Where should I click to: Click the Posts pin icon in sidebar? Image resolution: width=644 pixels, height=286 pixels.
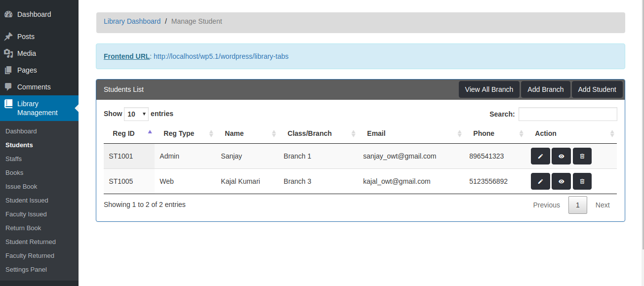[x=8, y=37]
